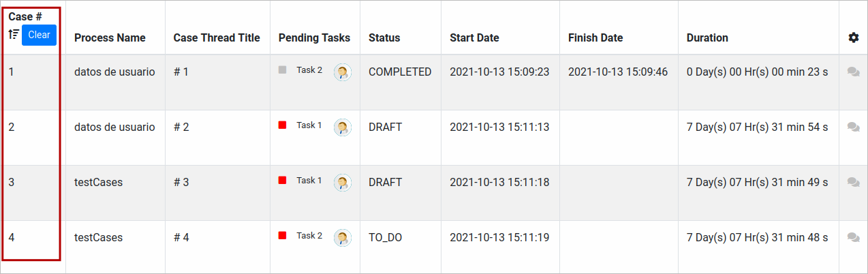Click the Case # sort order icon
This screenshot has width=868, height=274.
pos(13,35)
